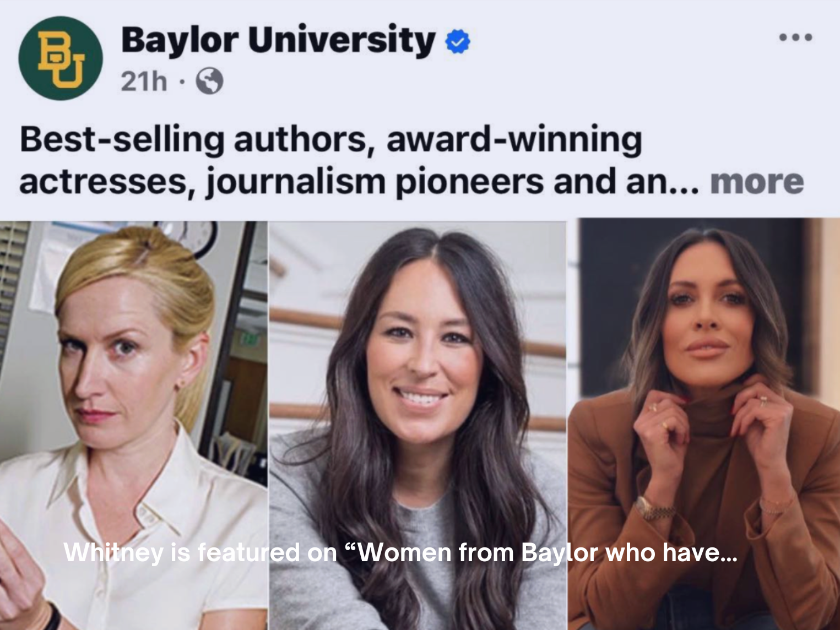Open the Baylor University BU logo avatar
Image resolution: width=840 pixels, height=630 pixels.
61,58
